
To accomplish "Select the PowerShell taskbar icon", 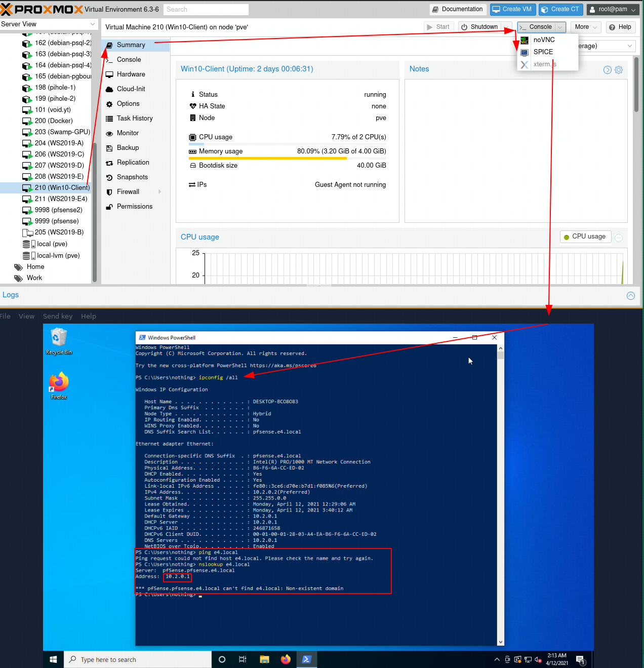I will [306, 659].
